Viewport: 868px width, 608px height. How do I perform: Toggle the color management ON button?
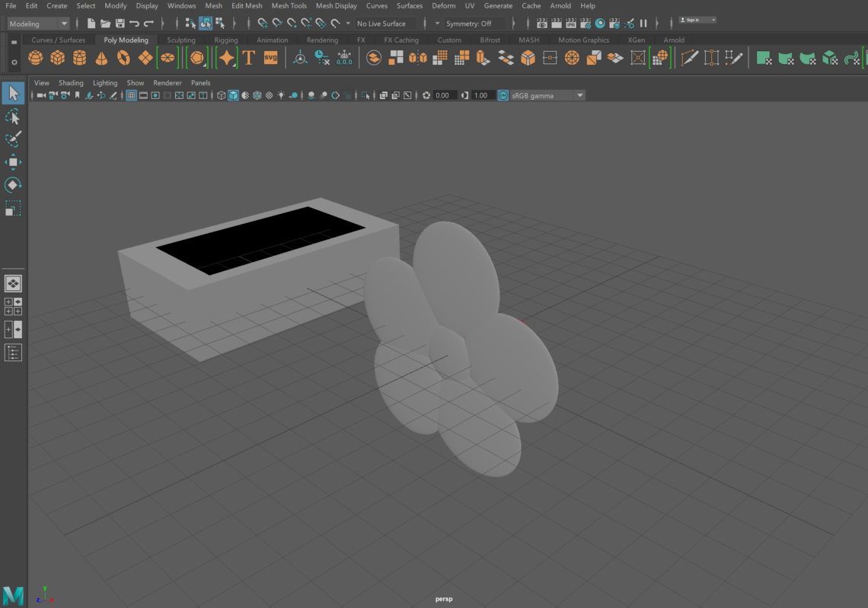point(503,95)
